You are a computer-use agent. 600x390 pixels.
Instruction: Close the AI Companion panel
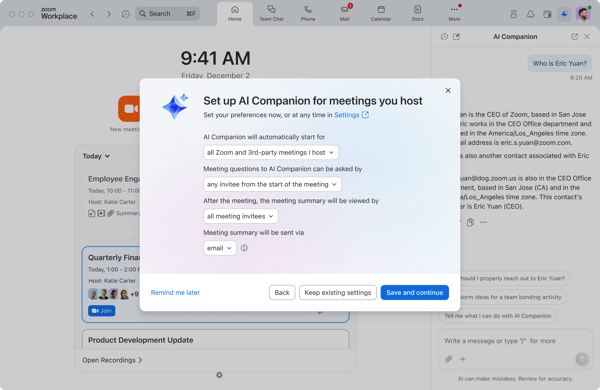[587, 37]
